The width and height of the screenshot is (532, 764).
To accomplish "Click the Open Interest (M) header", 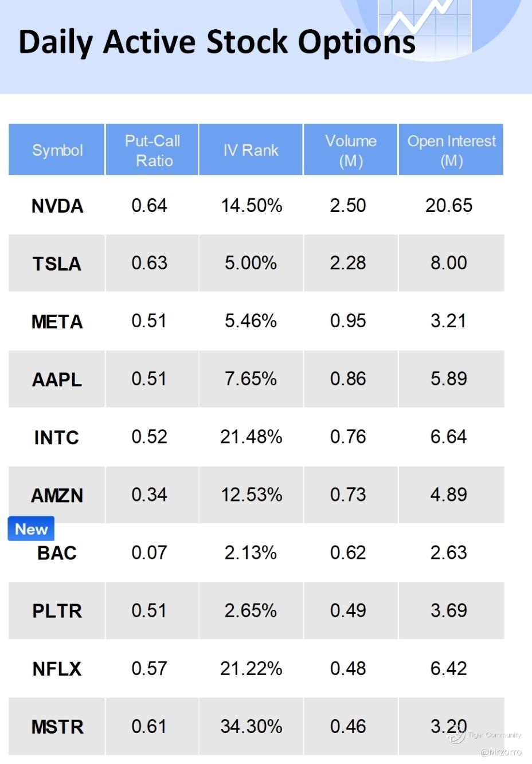I will 451,150.
